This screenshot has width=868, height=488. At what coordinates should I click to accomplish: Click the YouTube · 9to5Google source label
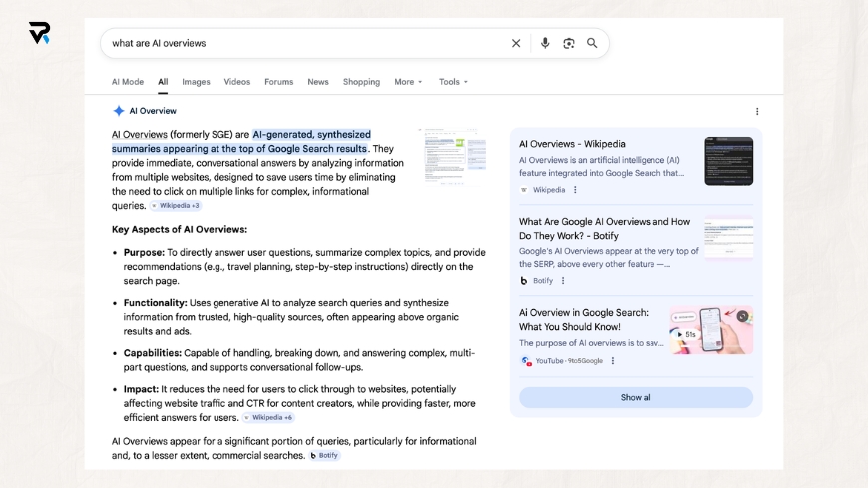(569, 361)
